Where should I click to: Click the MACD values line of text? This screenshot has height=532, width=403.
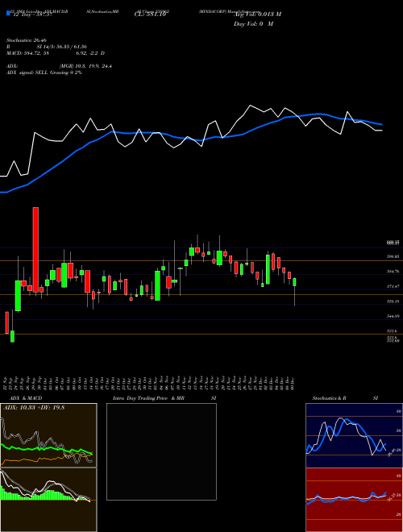(56, 53)
